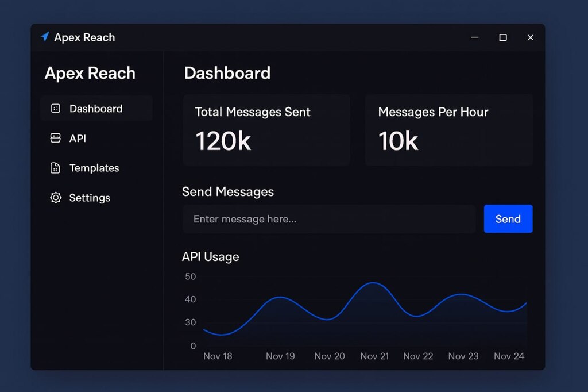Open the Settings sidebar label
Screen dimensions: 588x392
click(x=90, y=198)
